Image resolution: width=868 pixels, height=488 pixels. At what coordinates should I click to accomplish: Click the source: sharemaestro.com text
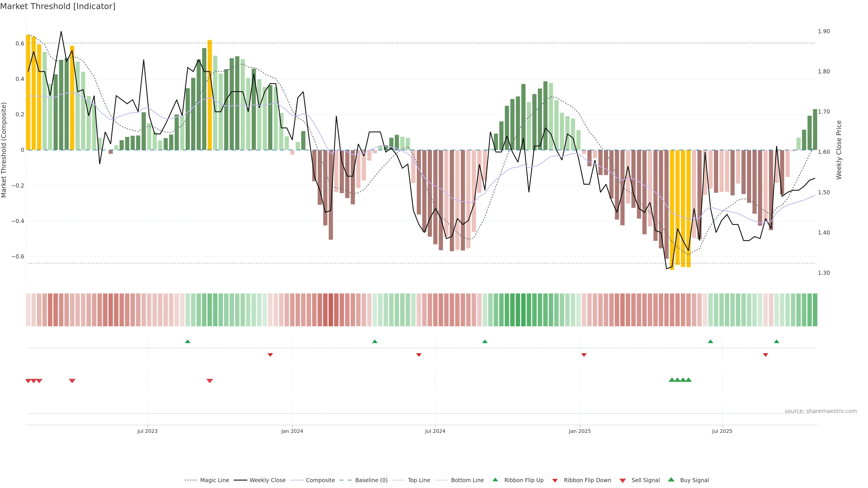point(821,411)
